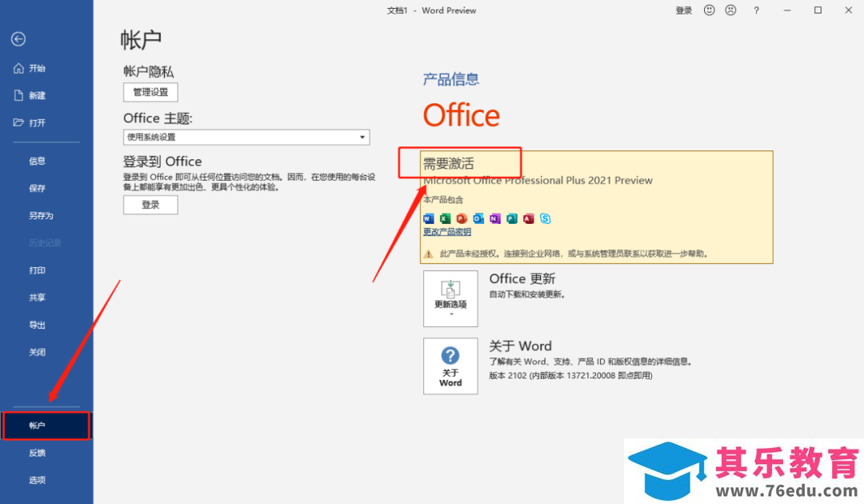
Task: Click the 关于 Word button
Action: [x=450, y=366]
